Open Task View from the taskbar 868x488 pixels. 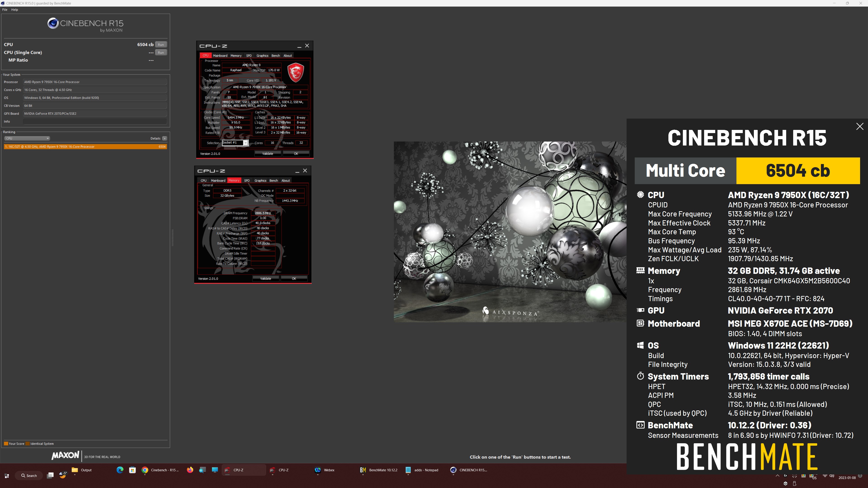point(50,475)
